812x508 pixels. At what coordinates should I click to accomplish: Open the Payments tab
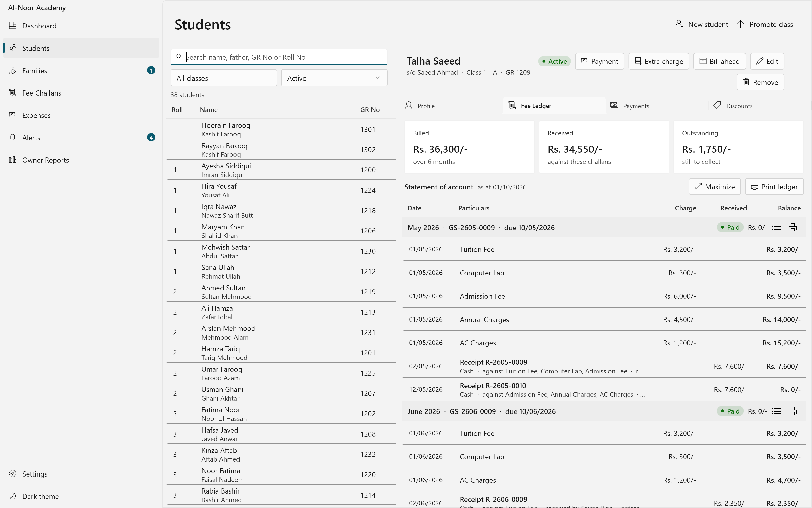[x=657, y=106]
